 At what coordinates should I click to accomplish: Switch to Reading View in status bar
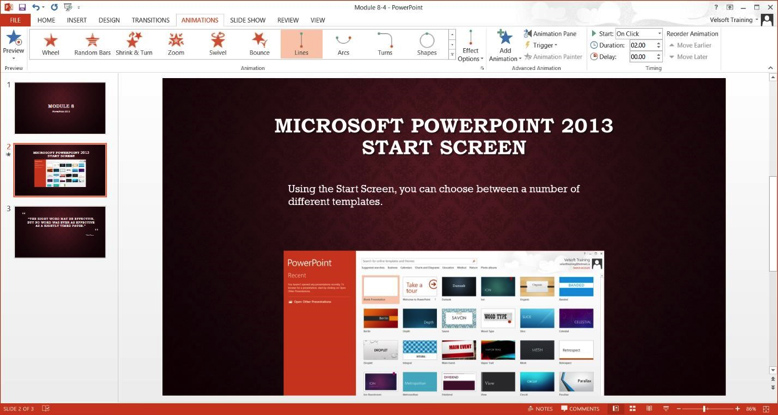point(649,409)
